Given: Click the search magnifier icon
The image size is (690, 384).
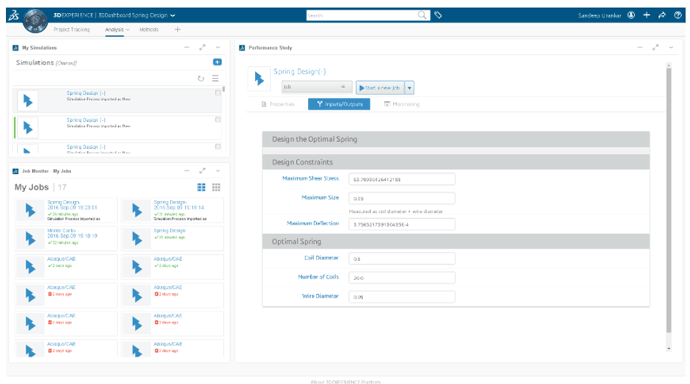Looking at the screenshot, I should pyautogui.click(x=422, y=15).
